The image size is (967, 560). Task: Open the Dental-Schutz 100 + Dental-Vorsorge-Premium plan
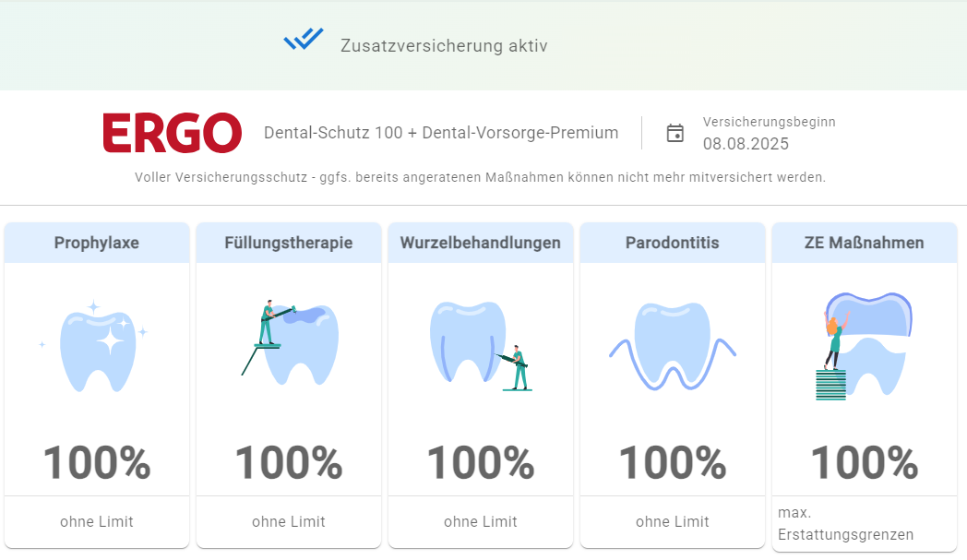point(442,132)
